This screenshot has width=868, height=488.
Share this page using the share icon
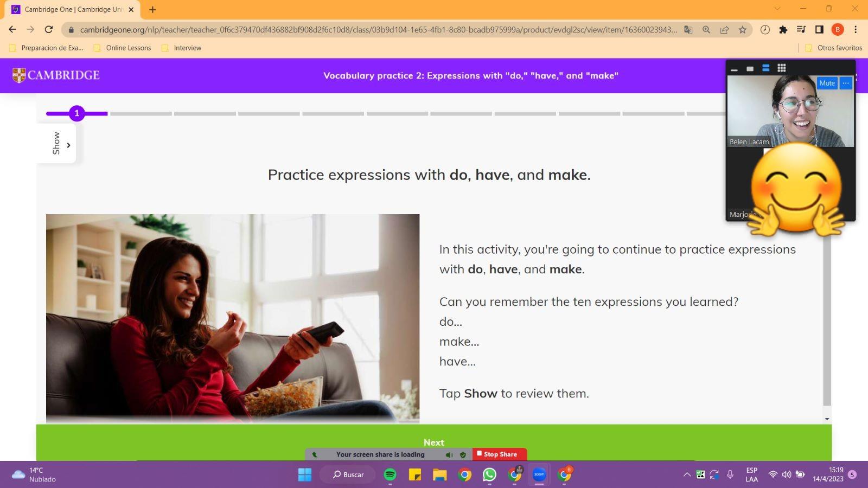pos(724,30)
